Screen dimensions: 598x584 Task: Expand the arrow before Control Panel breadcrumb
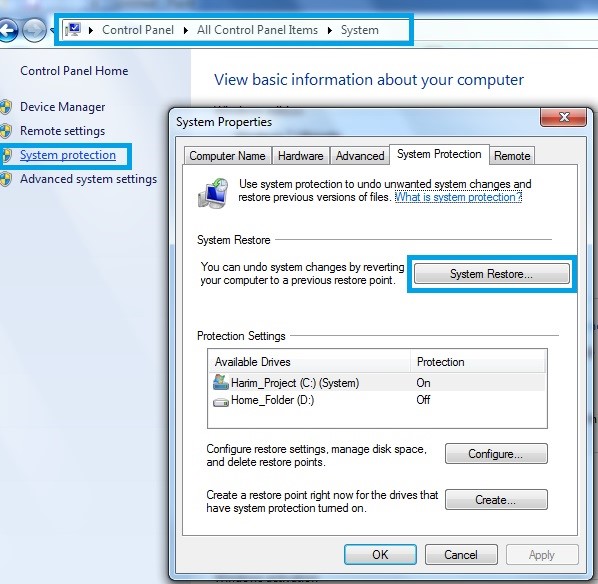[91, 30]
